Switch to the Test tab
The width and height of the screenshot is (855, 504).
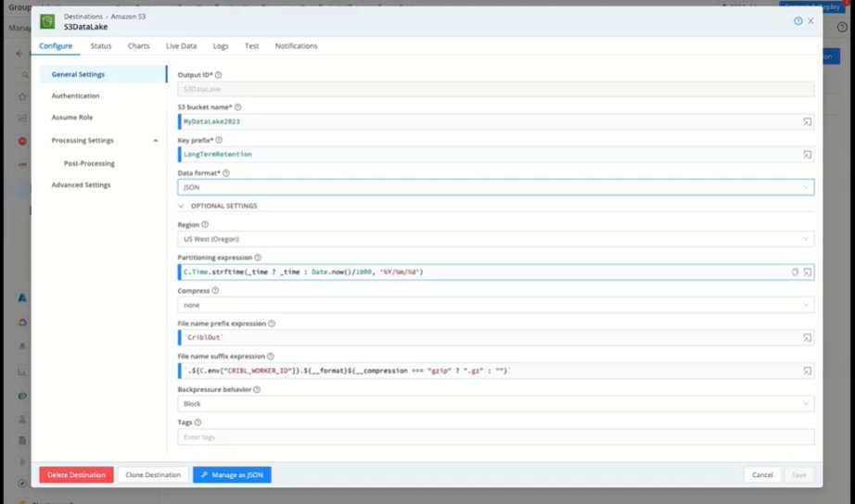[x=251, y=46]
